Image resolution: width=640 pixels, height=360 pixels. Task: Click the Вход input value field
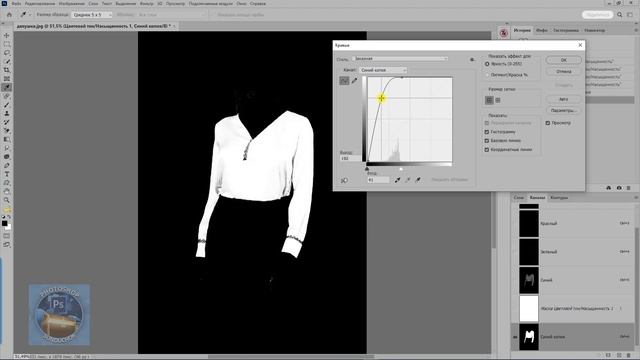(x=378, y=180)
